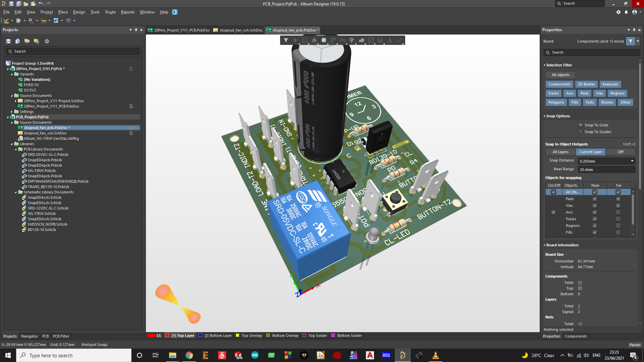Switch to the Navigator panel tab
This screenshot has width=644, height=362.
(30, 336)
